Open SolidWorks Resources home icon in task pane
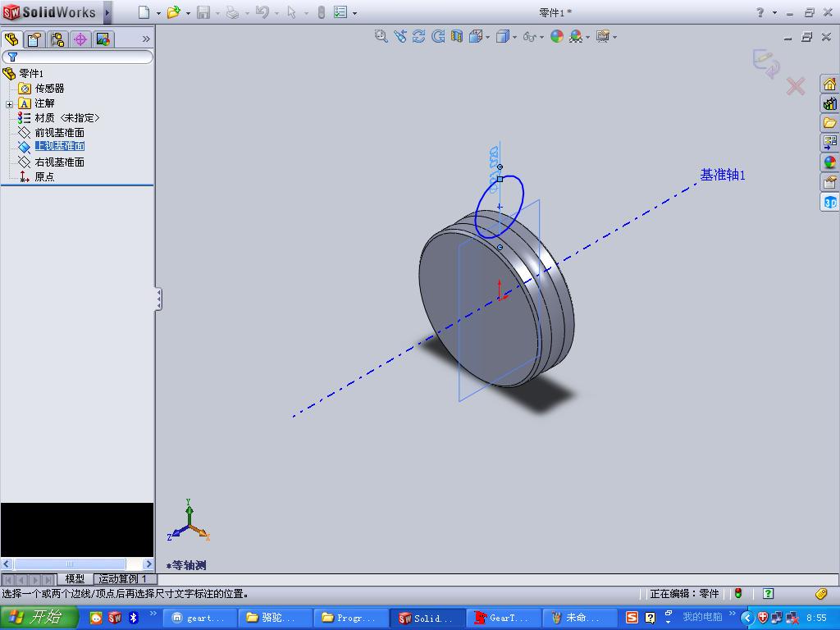Viewport: 840px width, 630px height. (830, 84)
